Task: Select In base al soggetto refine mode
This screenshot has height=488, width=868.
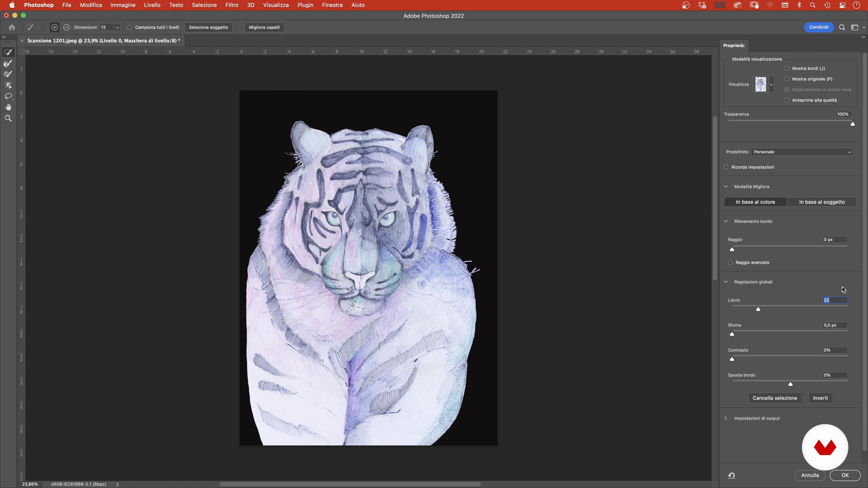Action: pos(822,202)
